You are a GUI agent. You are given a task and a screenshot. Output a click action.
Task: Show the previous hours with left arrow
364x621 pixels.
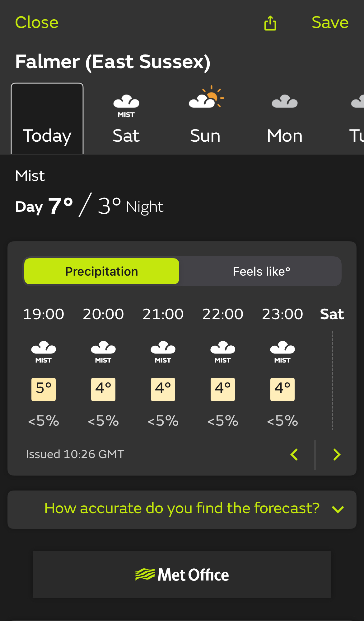(x=294, y=455)
